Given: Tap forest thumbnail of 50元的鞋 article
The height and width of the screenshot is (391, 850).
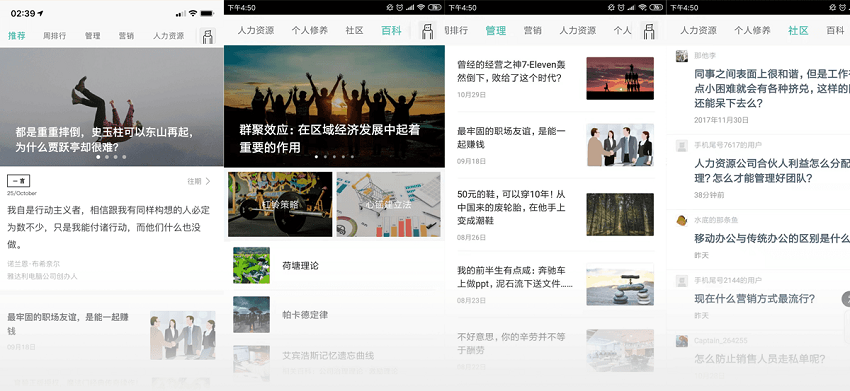Looking at the screenshot, I should [x=620, y=214].
